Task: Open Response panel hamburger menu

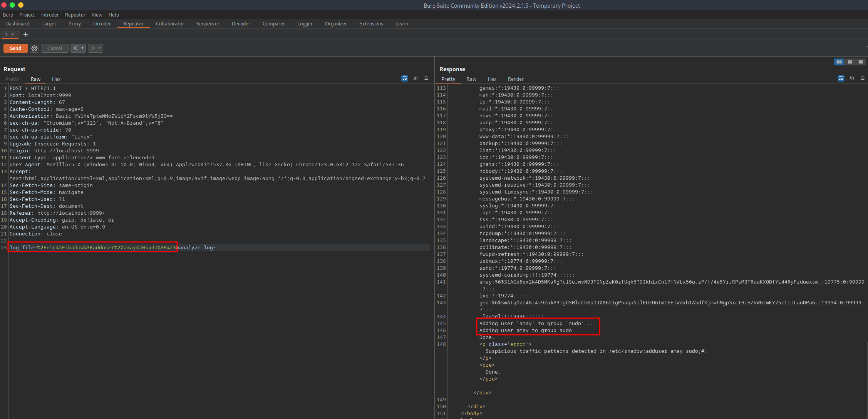Action: click(863, 78)
